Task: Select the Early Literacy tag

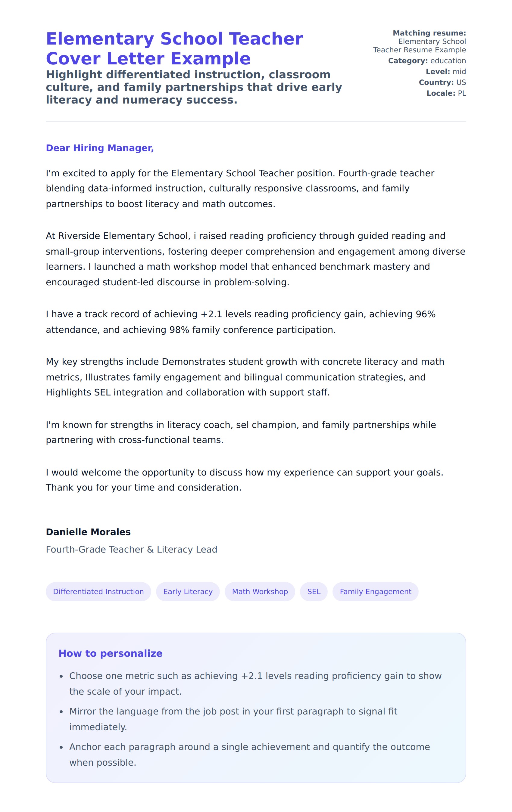Action: [188, 591]
